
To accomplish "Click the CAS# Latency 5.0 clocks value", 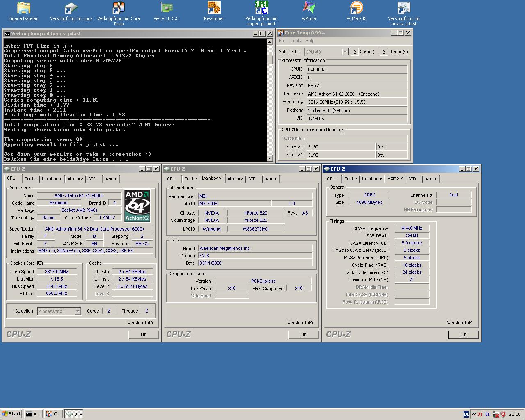I will click(x=412, y=243).
